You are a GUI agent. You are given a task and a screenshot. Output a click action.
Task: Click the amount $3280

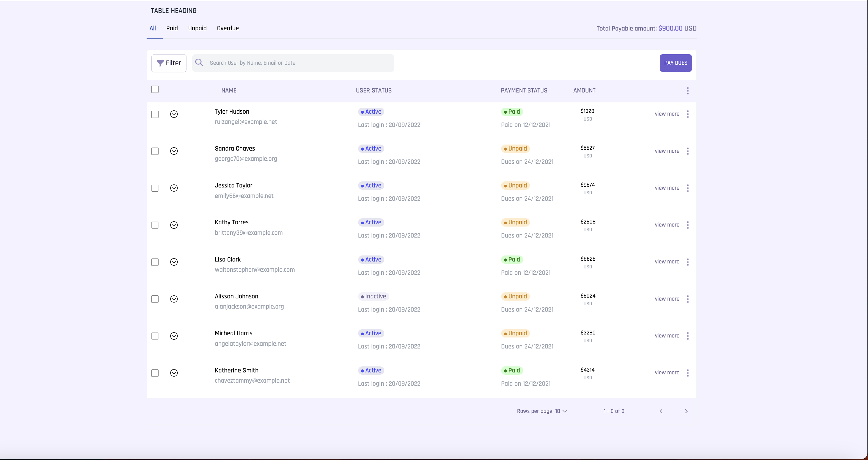coord(588,333)
